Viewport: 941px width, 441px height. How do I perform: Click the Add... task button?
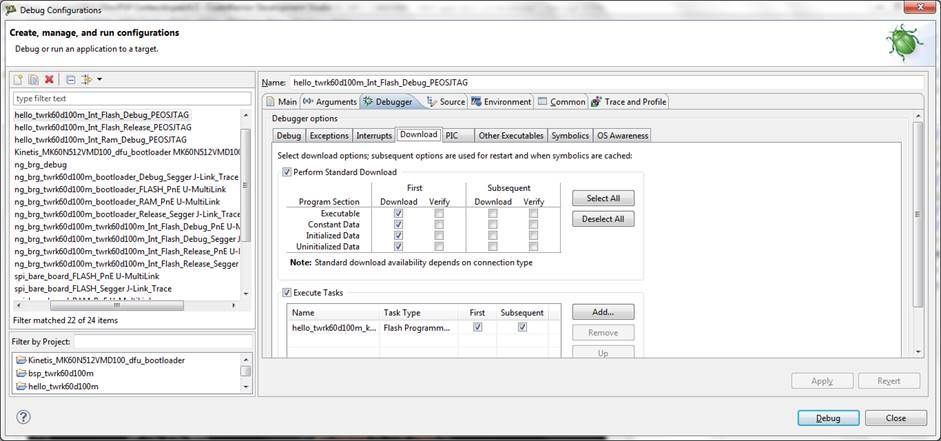point(603,312)
